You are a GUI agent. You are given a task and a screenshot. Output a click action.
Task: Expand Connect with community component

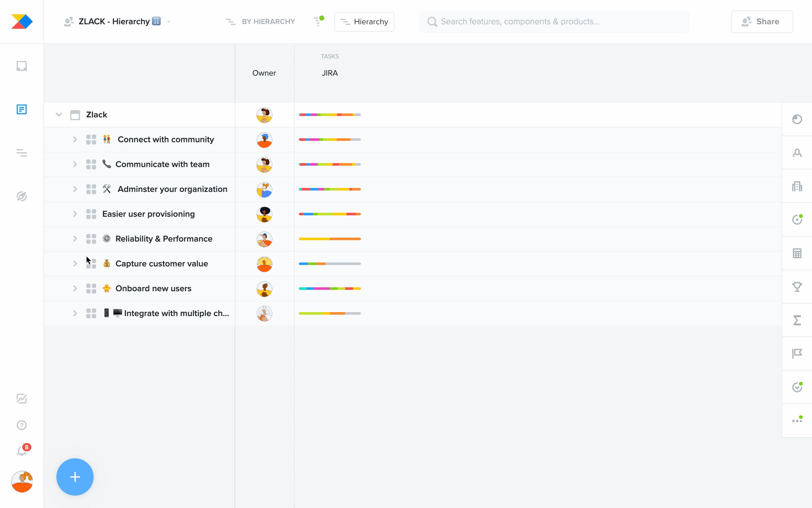tap(75, 139)
